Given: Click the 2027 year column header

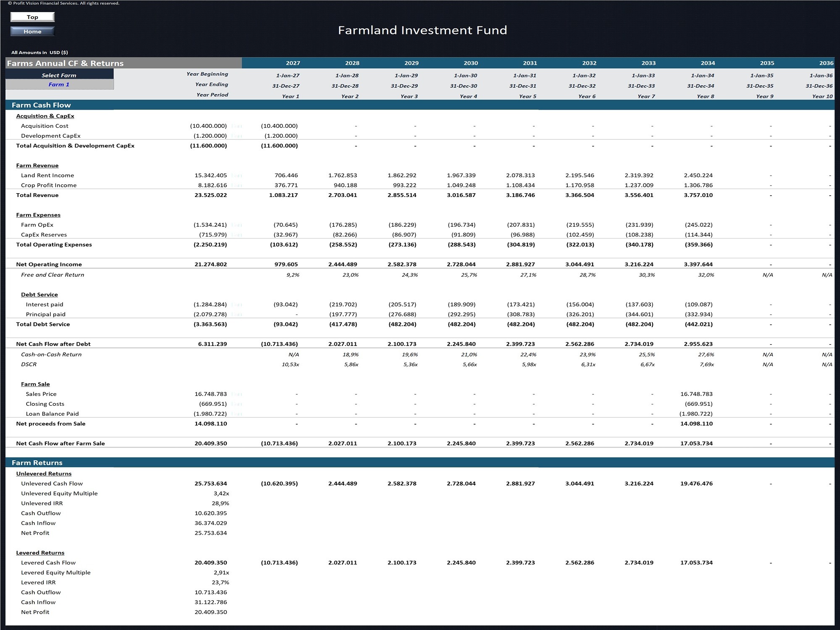Looking at the screenshot, I should [293, 63].
